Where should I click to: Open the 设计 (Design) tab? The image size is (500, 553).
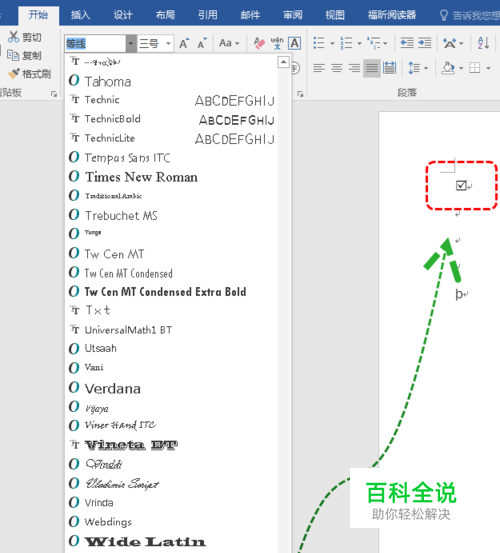click(123, 15)
